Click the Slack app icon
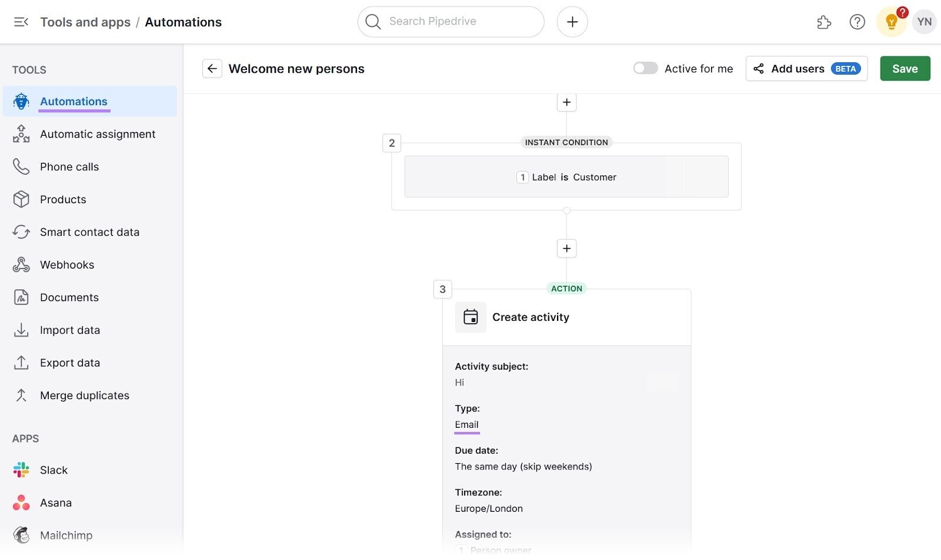Screen dimensions: 941x560 point(21,470)
